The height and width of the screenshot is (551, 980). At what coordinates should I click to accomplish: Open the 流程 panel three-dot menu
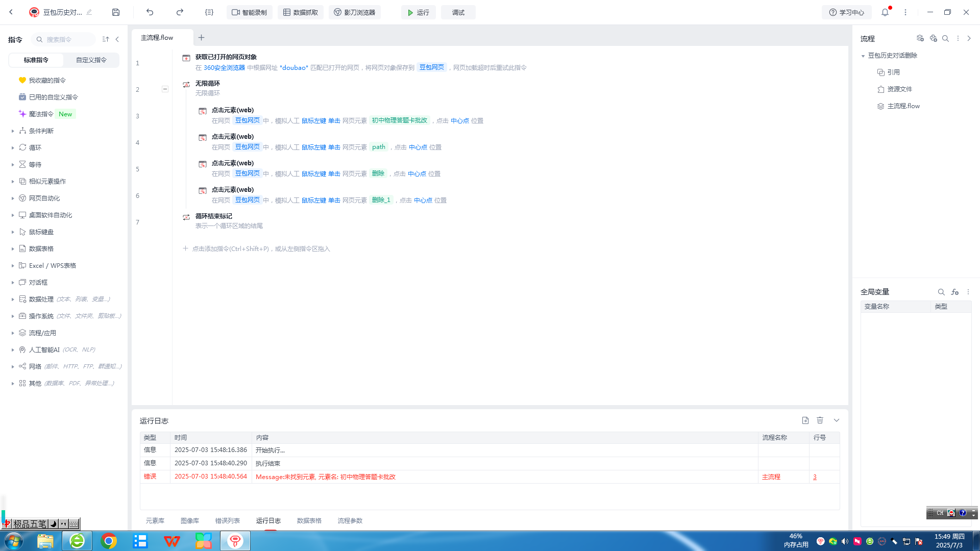958,38
